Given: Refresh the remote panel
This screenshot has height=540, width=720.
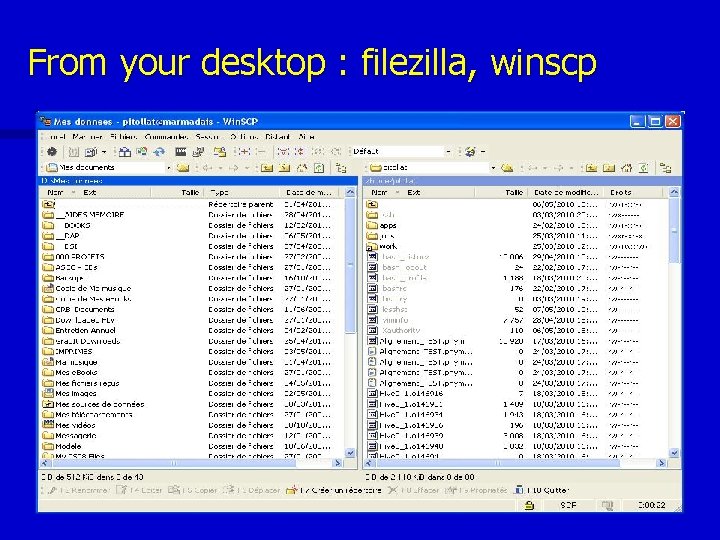Looking at the screenshot, I should coord(643,168).
